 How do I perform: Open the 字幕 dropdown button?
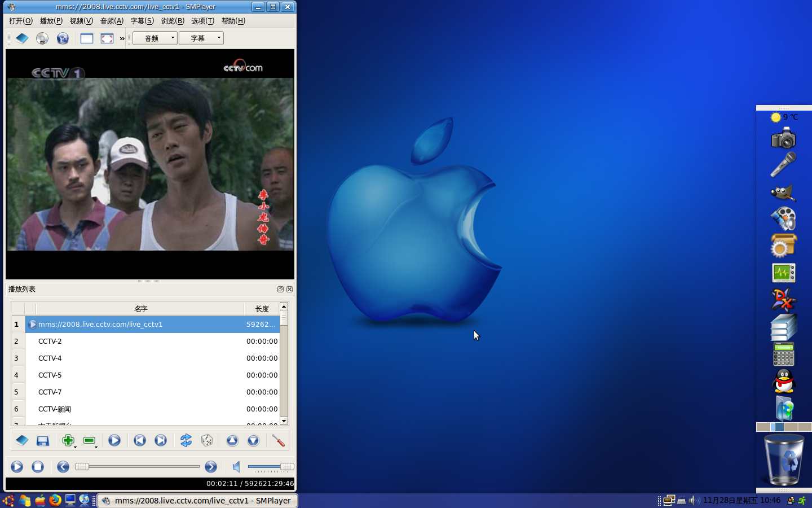[201, 38]
